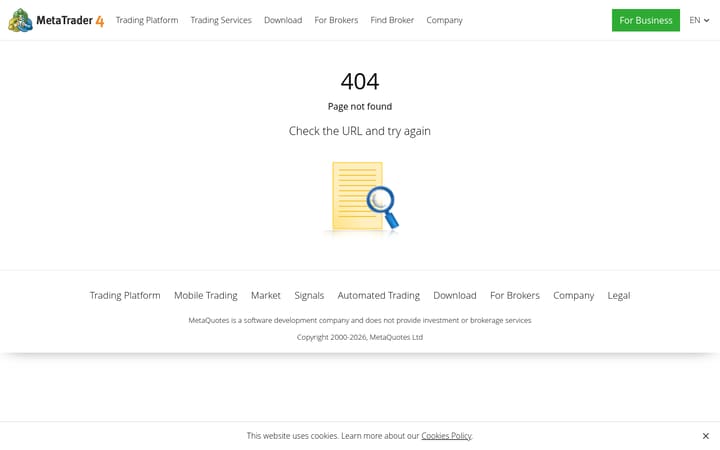Visit Automated Trading footer link
The width and height of the screenshot is (720, 450).
(x=378, y=295)
